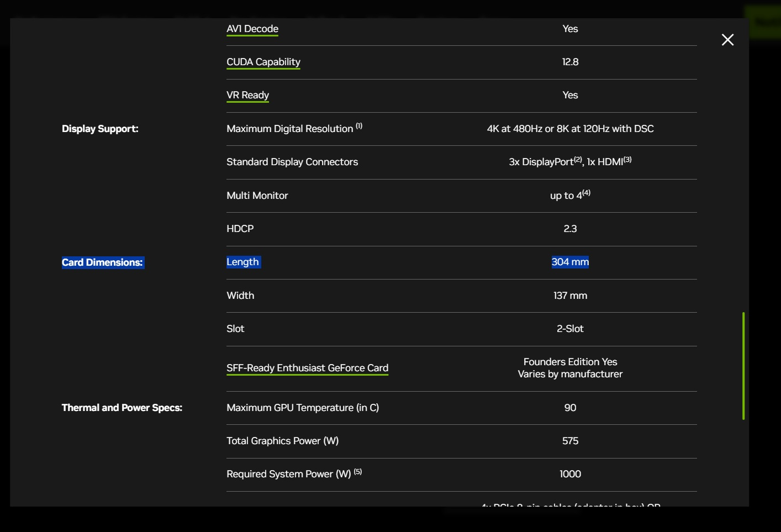The height and width of the screenshot is (532, 781).
Task: Click the CUDA Capability link
Action: coord(263,62)
